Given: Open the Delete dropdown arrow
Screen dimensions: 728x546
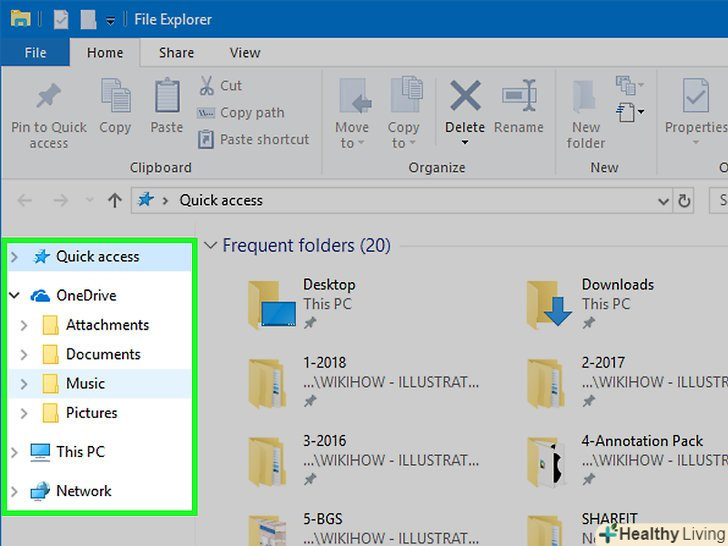Looking at the screenshot, I should tap(465, 143).
